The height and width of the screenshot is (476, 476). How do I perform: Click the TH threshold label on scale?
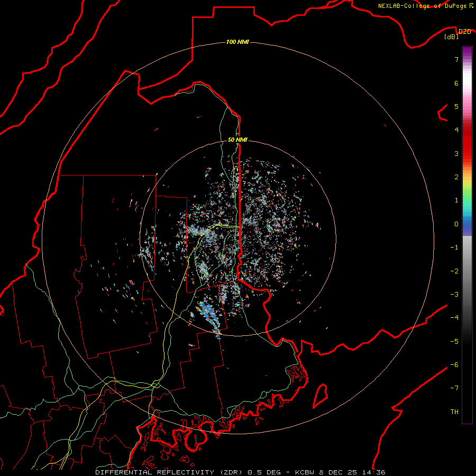click(x=454, y=412)
